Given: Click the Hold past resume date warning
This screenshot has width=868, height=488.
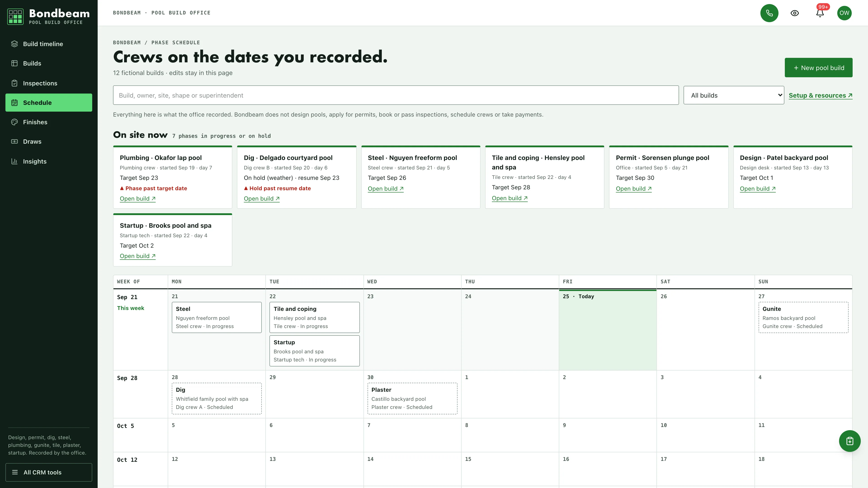Looking at the screenshot, I should pyautogui.click(x=277, y=188).
